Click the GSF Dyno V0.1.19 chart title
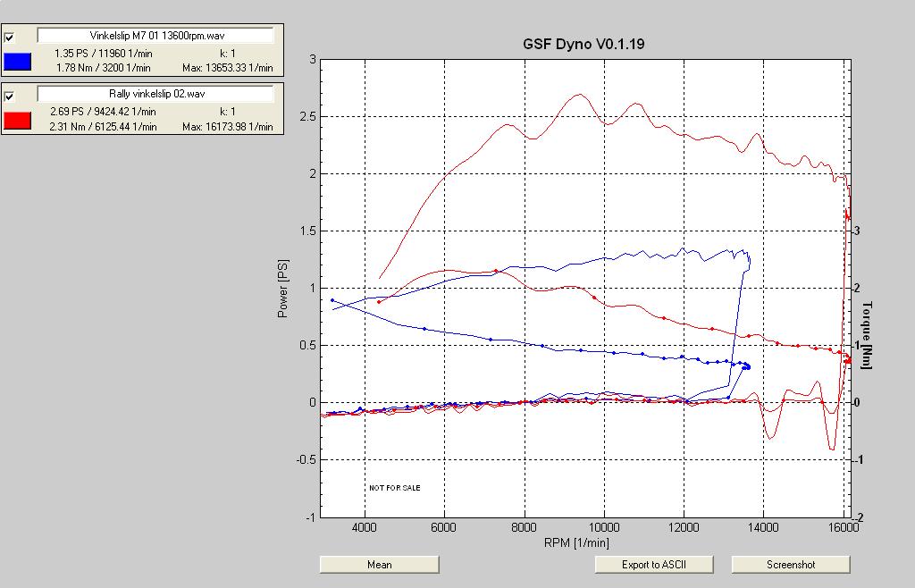The width and height of the screenshot is (915, 588). 583,44
